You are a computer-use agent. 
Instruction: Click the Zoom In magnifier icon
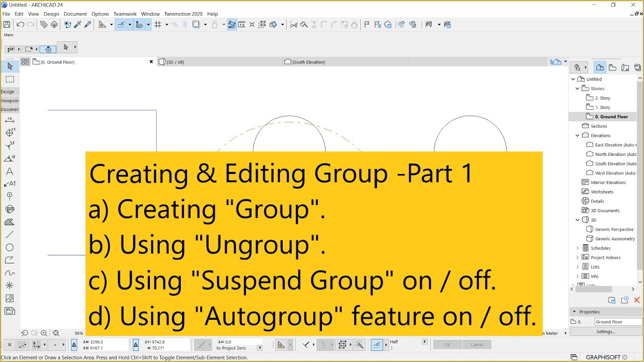tap(44, 333)
